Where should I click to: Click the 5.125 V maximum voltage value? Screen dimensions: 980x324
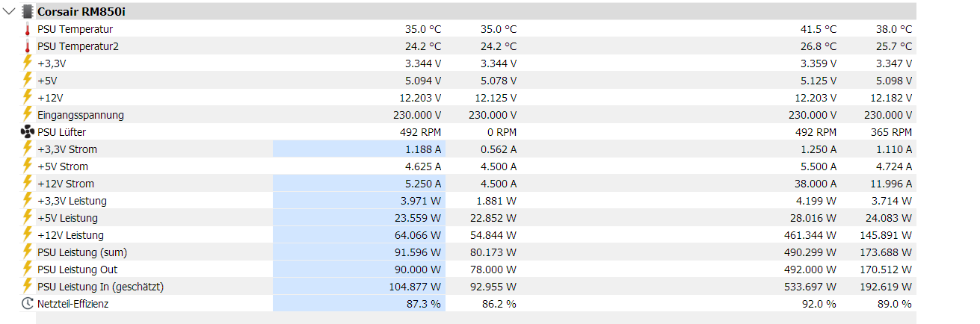click(819, 81)
